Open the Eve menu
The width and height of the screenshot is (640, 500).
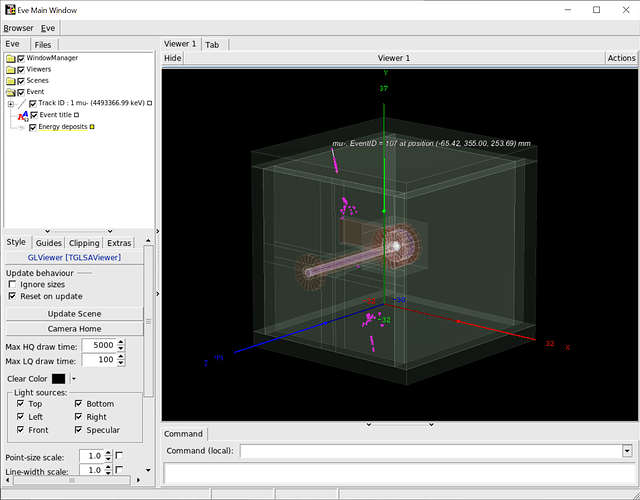(48, 28)
